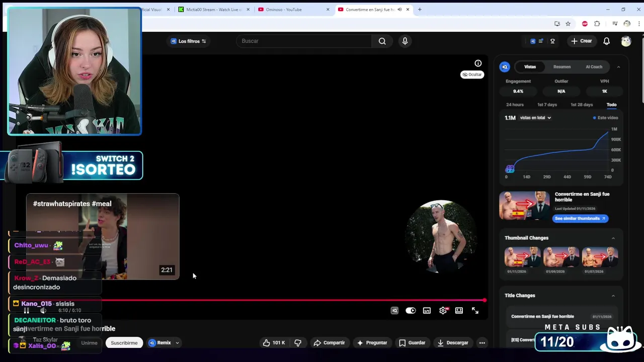The image size is (644, 362).
Task: Click the vidIQ icon in player controls
Action: [394, 311]
